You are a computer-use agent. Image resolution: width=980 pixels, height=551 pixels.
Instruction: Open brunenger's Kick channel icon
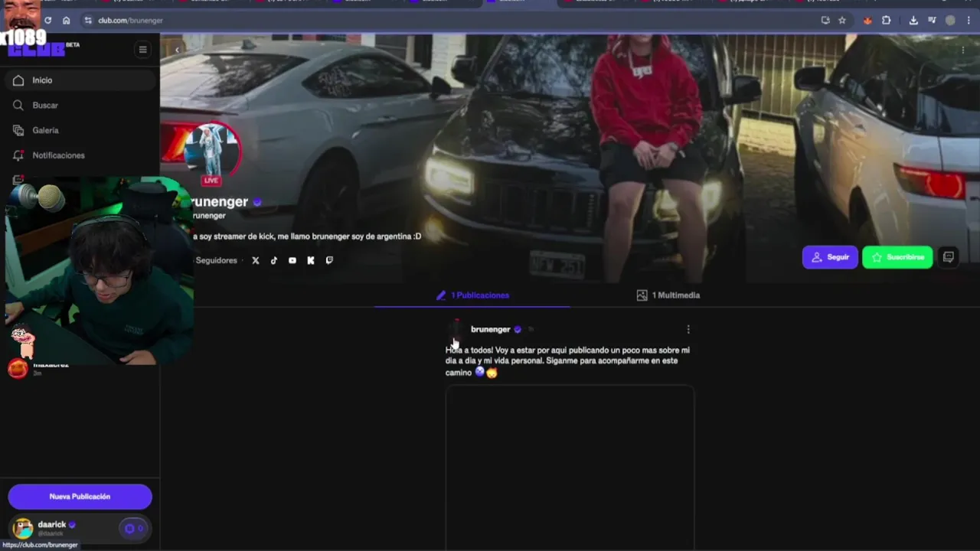tap(311, 260)
